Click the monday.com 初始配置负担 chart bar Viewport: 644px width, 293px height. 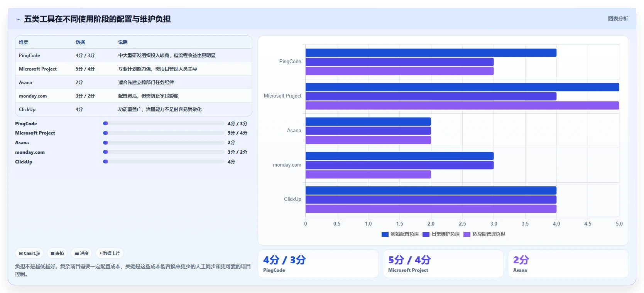click(x=400, y=156)
